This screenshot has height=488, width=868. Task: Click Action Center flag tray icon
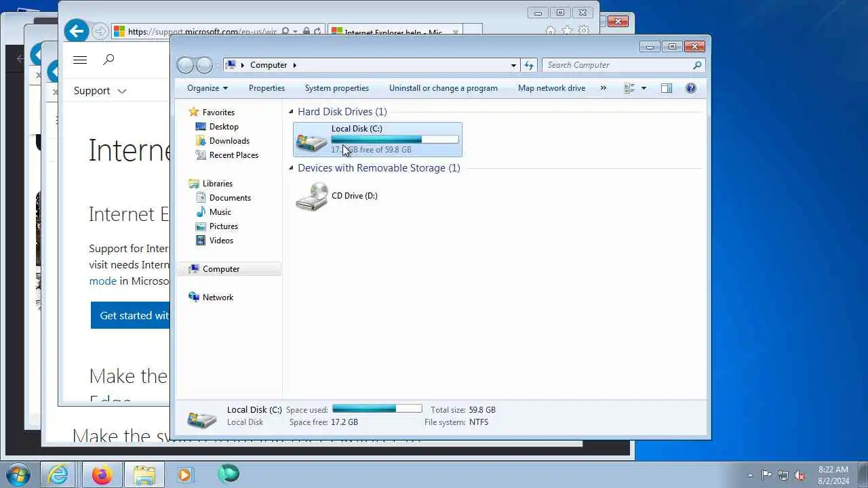[766, 475]
